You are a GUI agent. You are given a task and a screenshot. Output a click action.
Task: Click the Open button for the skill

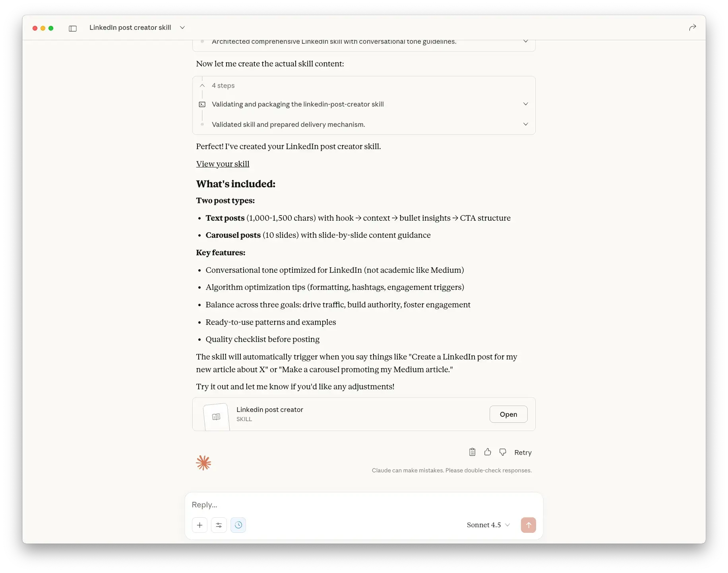[508, 414]
